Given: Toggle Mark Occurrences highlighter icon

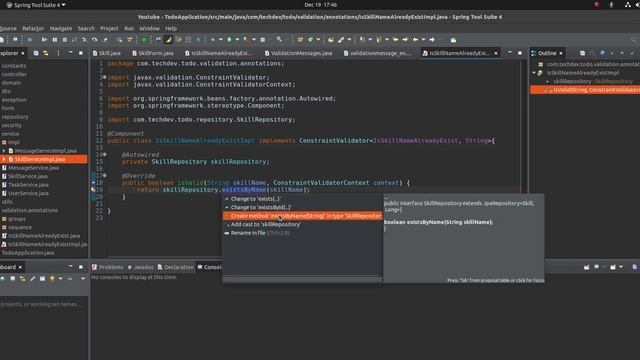Looking at the screenshot, I should [168, 40].
